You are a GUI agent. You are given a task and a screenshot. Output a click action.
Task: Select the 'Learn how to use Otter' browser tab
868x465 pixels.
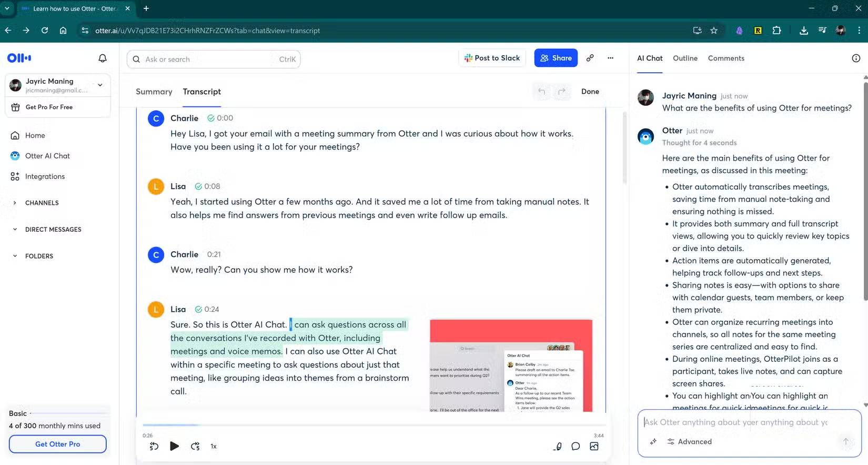point(76,8)
